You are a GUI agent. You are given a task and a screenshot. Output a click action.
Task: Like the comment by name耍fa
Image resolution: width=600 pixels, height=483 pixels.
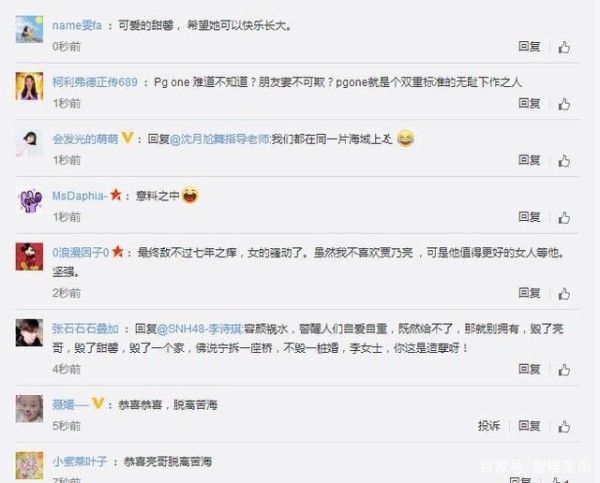coord(564,47)
